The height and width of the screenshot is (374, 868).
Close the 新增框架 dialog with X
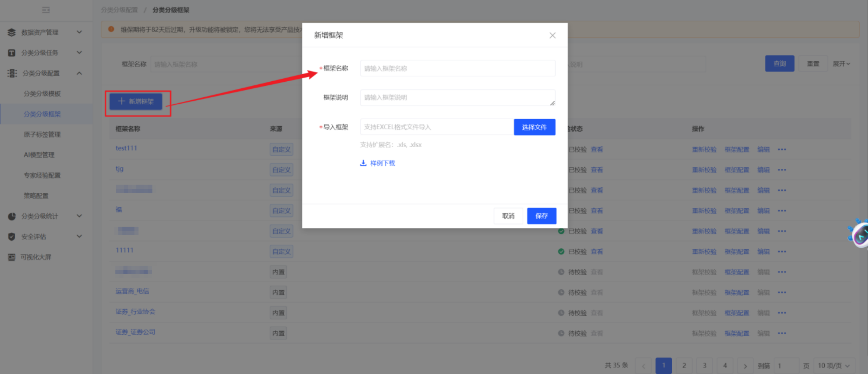coord(552,35)
